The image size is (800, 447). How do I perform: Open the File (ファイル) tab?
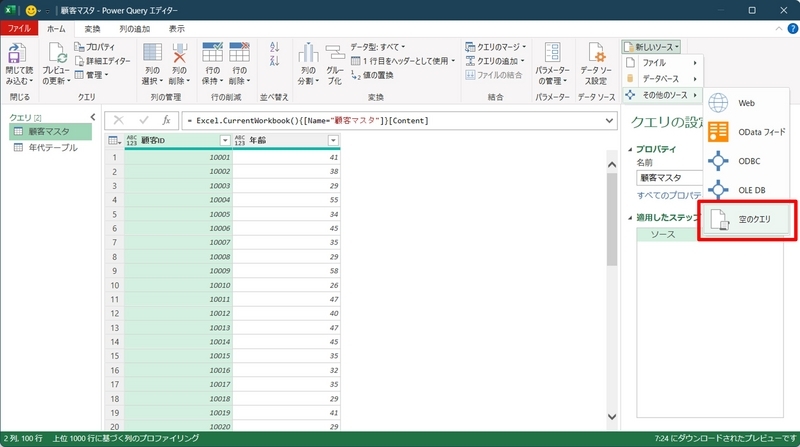pos(19,29)
